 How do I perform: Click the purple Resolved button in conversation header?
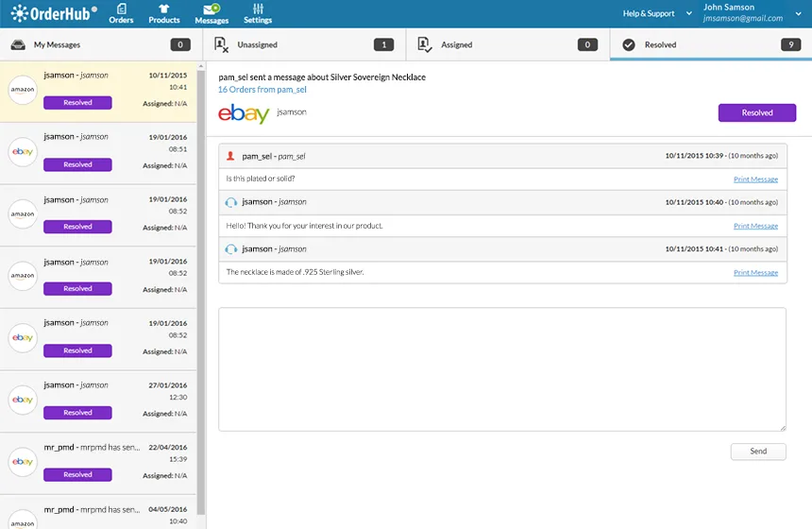click(756, 112)
